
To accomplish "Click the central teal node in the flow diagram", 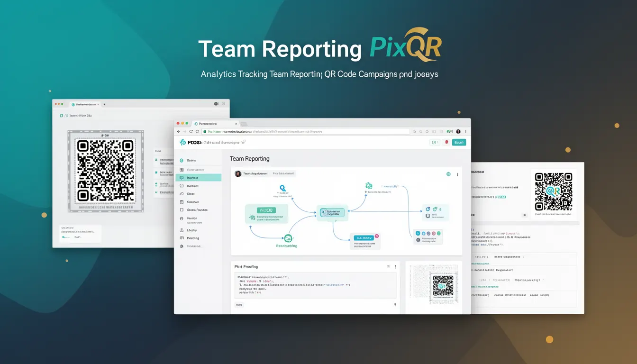I will click(332, 213).
